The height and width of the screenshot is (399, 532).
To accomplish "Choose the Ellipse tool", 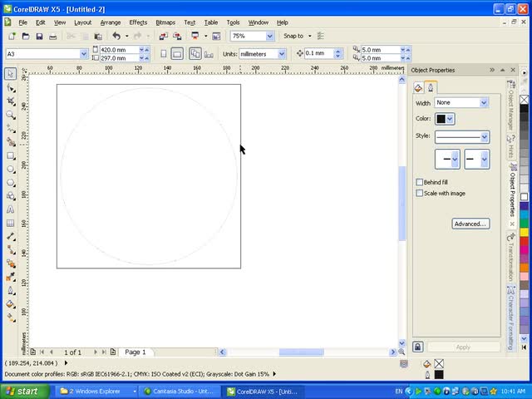I will click(x=11, y=169).
